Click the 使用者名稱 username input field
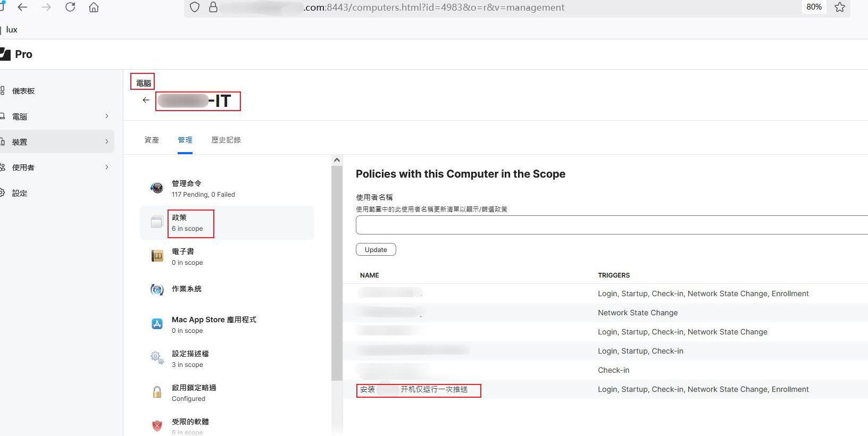 point(612,225)
